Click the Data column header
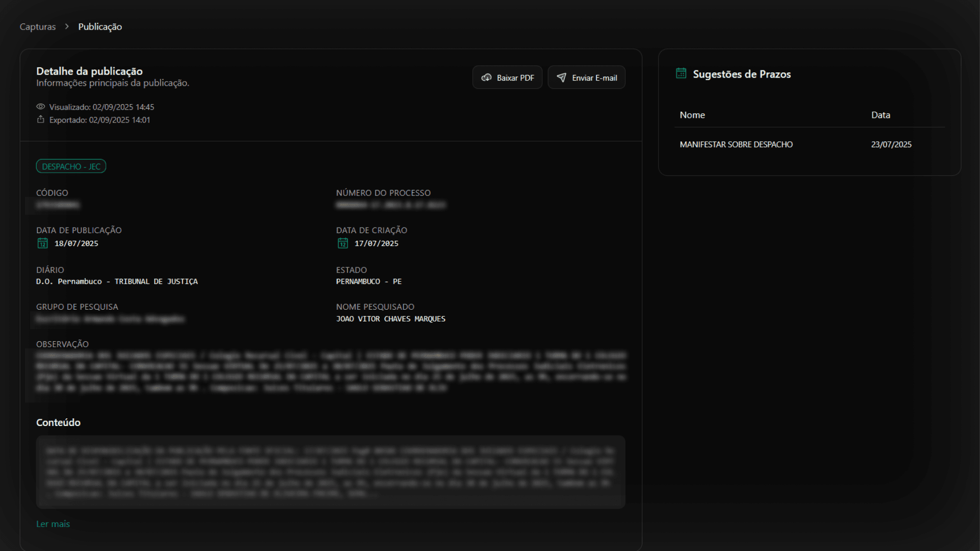Viewport: 980px width, 551px height. [880, 115]
